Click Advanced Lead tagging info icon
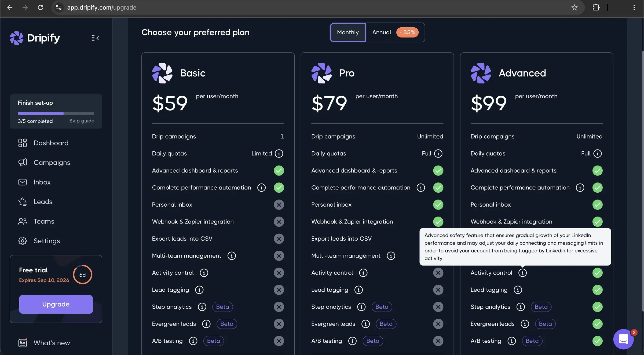 tap(518, 290)
